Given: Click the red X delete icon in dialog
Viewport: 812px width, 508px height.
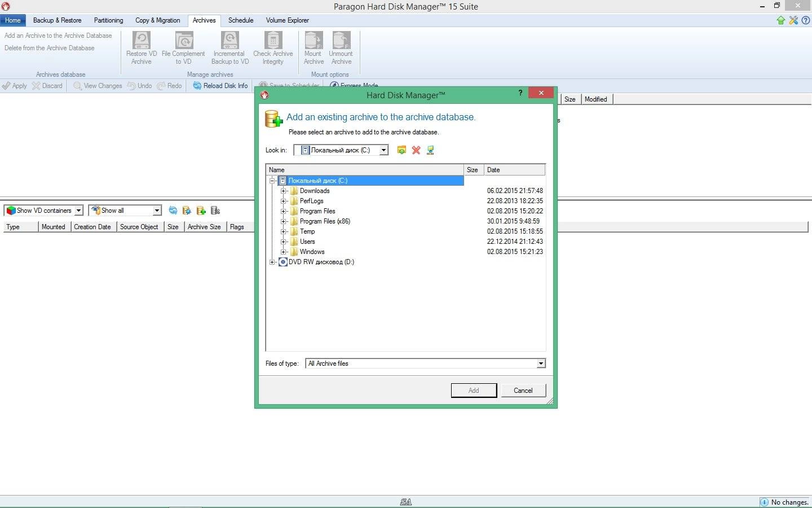Looking at the screenshot, I should pyautogui.click(x=416, y=150).
